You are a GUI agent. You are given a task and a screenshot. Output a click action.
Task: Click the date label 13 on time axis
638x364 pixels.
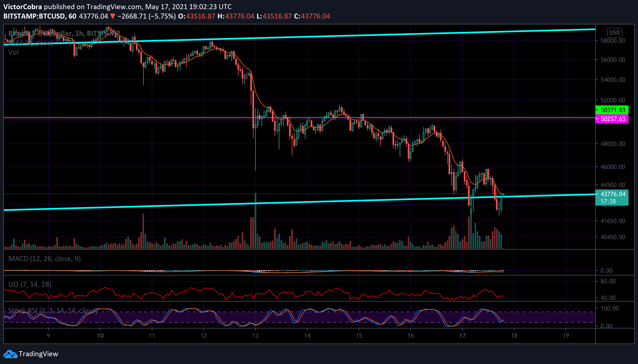(255, 335)
